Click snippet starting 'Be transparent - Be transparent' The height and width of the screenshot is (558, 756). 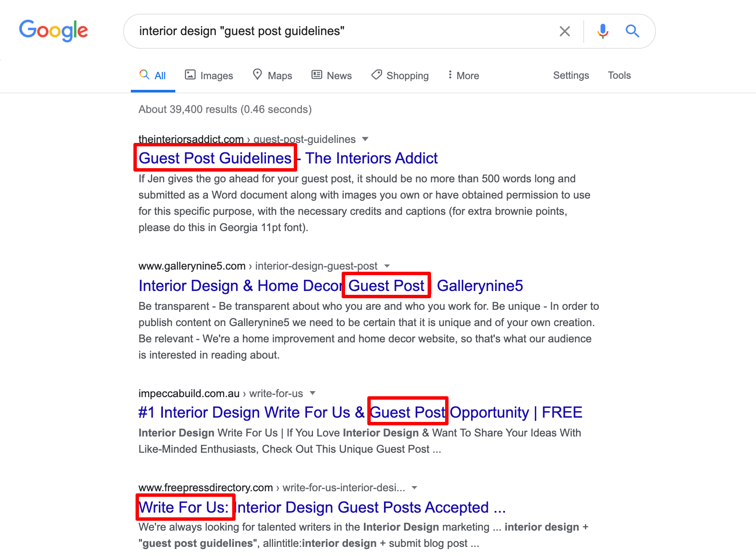point(369,330)
